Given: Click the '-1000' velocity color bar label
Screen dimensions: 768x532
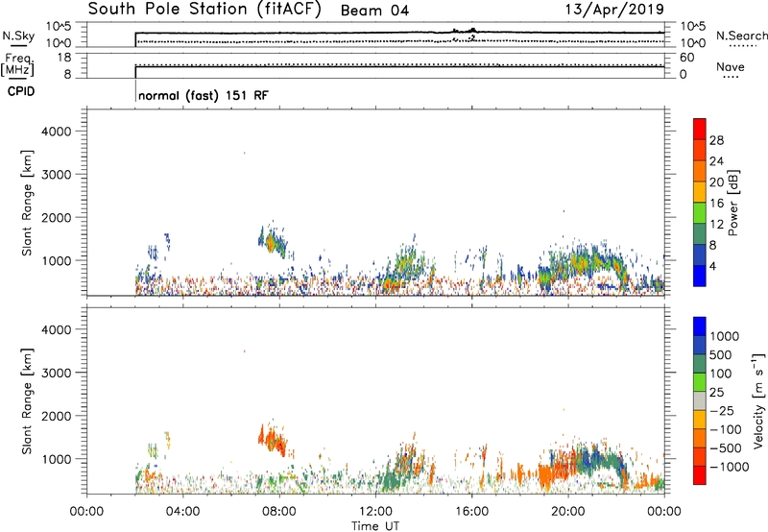Looking at the screenshot, I should [x=730, y=467].
